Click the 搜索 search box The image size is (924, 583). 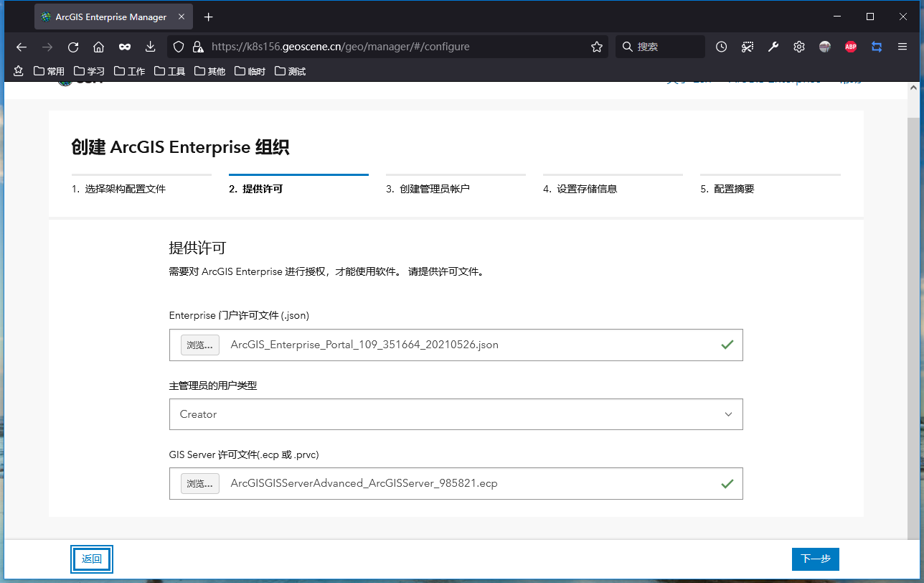pyautogui.click(x=660, y=47)
